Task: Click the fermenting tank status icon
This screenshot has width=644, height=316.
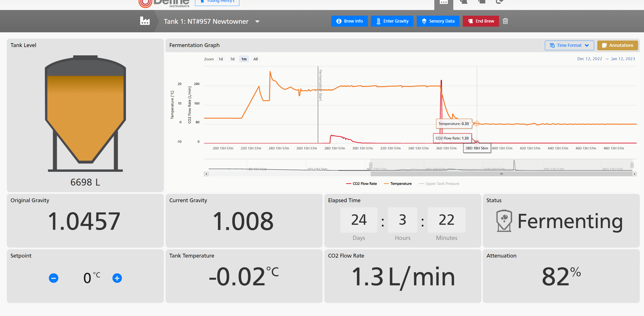Action: (x=504, y=220)
